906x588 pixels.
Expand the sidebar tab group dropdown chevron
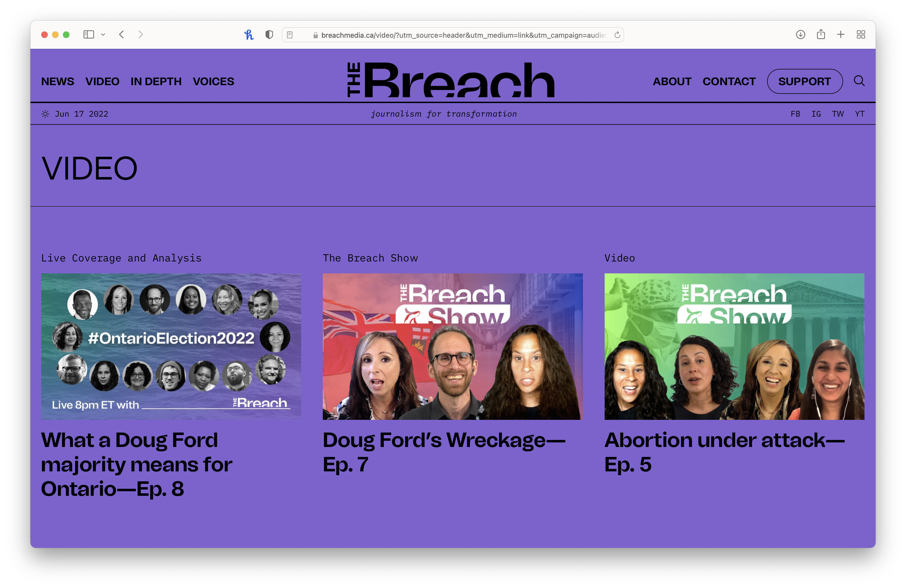click(x=103, y=35)
